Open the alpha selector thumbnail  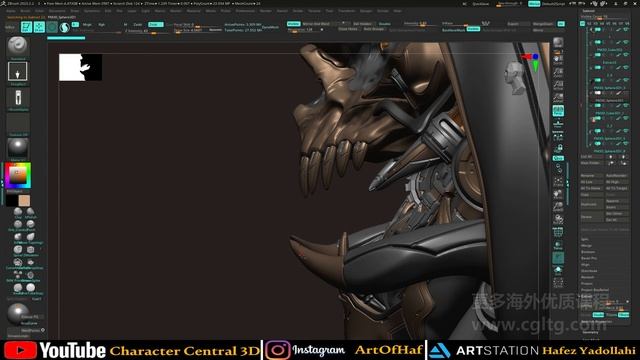(18, 98)
